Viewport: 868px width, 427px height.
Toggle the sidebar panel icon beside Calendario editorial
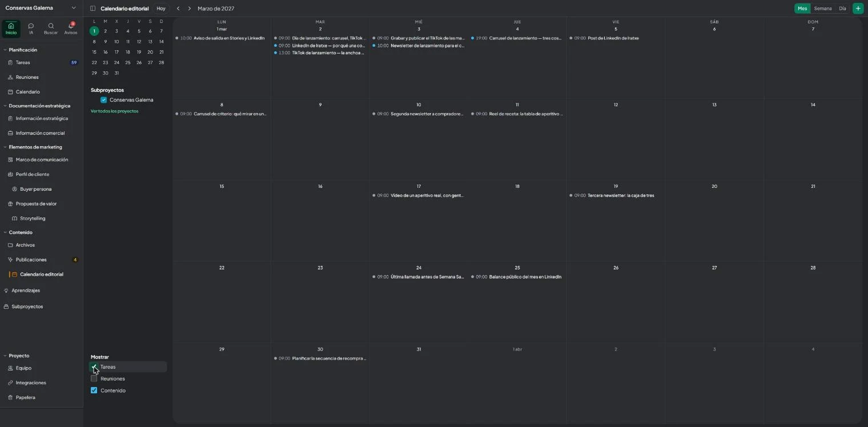[93, 9]
